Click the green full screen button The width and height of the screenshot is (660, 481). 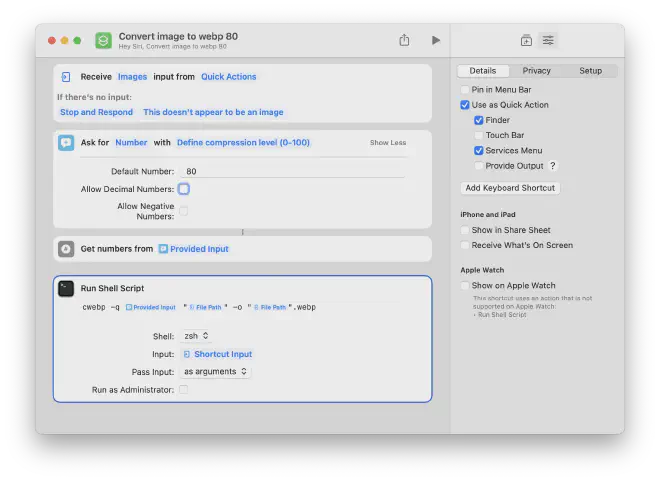coord(77,40)
